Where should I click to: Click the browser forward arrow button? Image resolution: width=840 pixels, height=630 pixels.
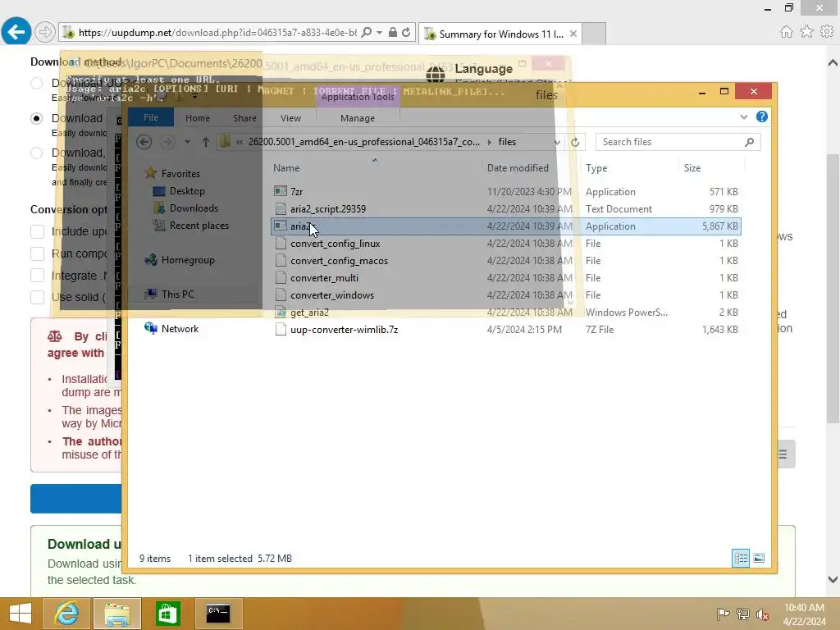click(45, 33)
